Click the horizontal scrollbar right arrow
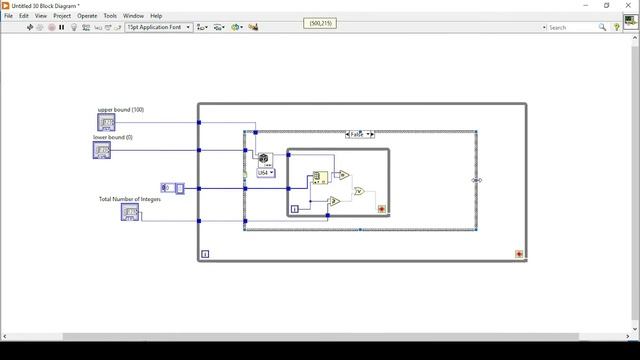The image size is (640, 360). (x=628, y=336)
